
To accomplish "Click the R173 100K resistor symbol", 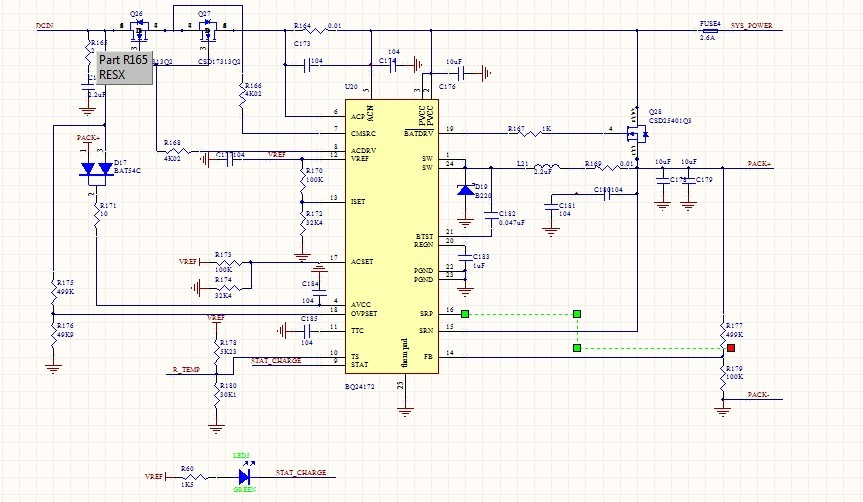I will (x=230, y=263).
